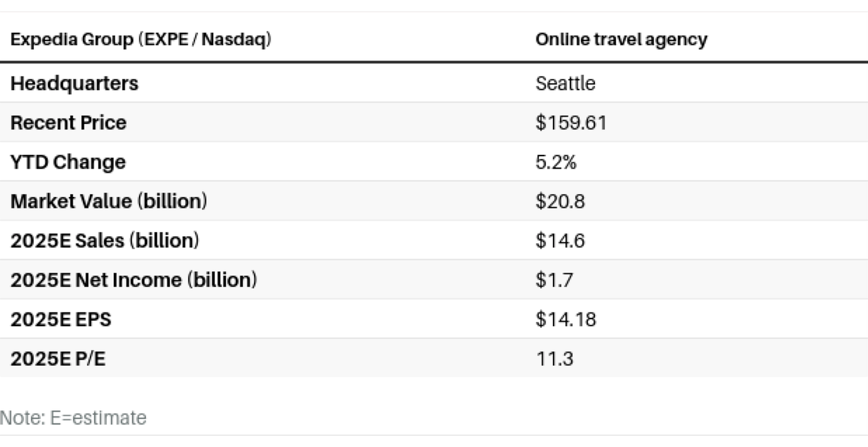This screenshot has height=447, width=868.
Task: Select the Market Value (billion) label
Action: pyautogui.click(x=108, y=201)
